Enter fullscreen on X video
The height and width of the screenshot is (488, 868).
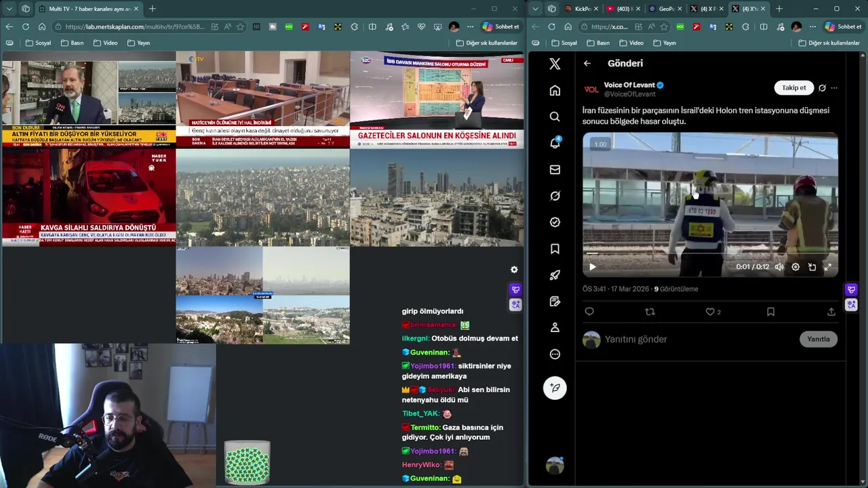click(828, 267)
